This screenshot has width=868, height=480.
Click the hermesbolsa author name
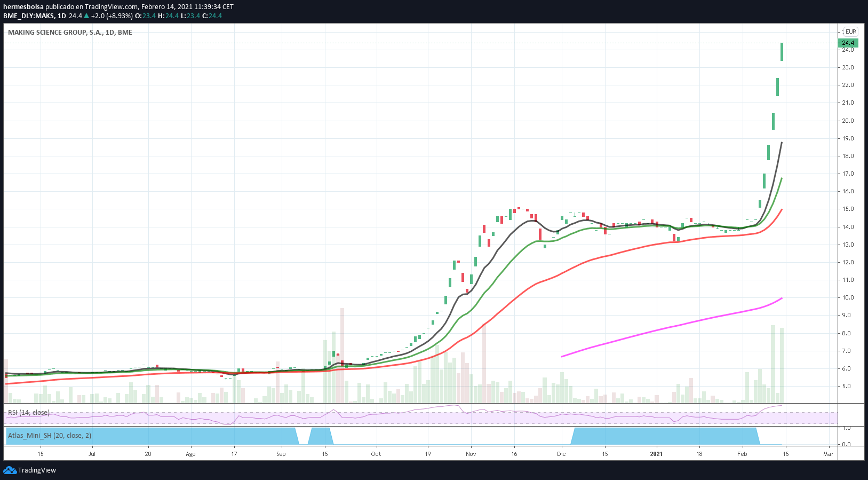(23, 7)
